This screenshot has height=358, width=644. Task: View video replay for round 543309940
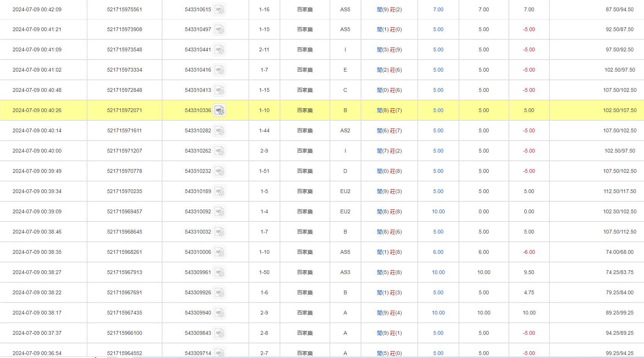(x=220, y=313)
